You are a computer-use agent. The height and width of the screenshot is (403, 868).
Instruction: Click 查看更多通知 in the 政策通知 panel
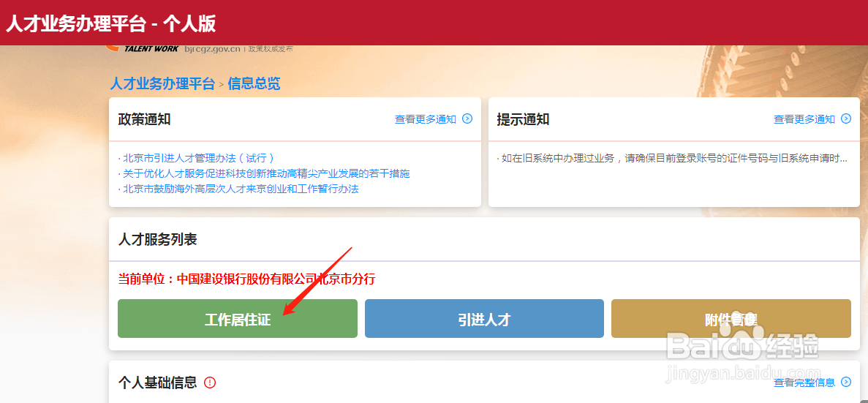[x=425, y=119]
